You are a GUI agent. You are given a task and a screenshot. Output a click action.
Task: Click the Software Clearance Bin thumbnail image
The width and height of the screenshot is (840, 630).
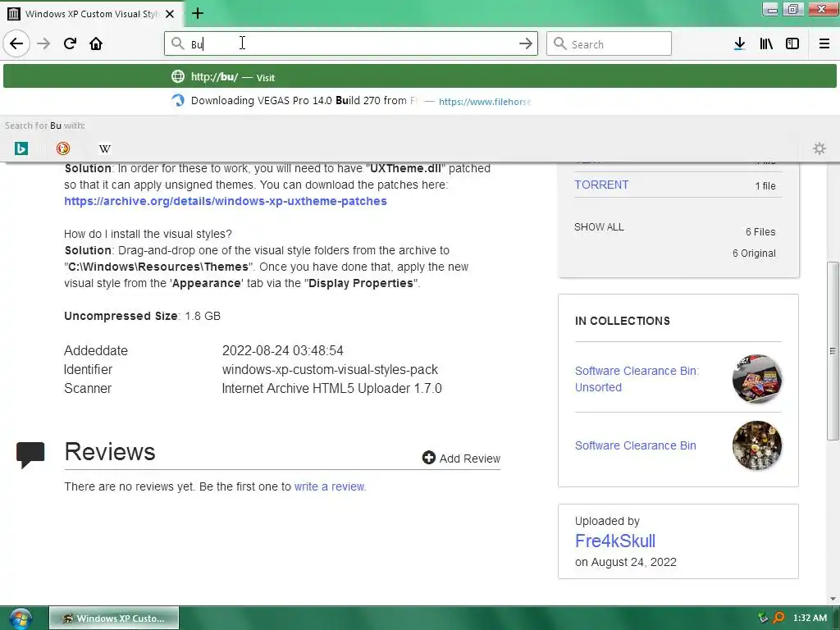click(x=756, y=445)
